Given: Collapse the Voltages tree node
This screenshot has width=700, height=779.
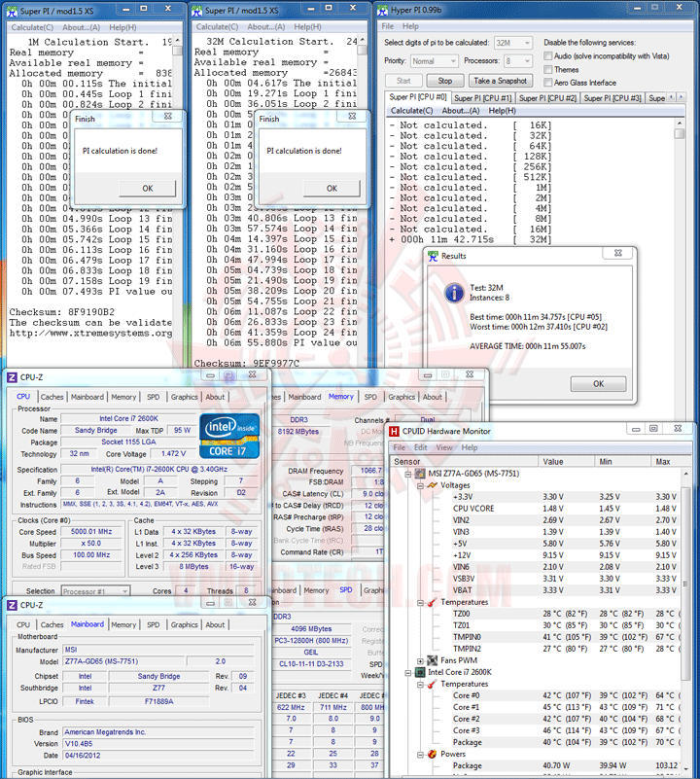Looking at the screenshot, I should (x=420, y=486).
